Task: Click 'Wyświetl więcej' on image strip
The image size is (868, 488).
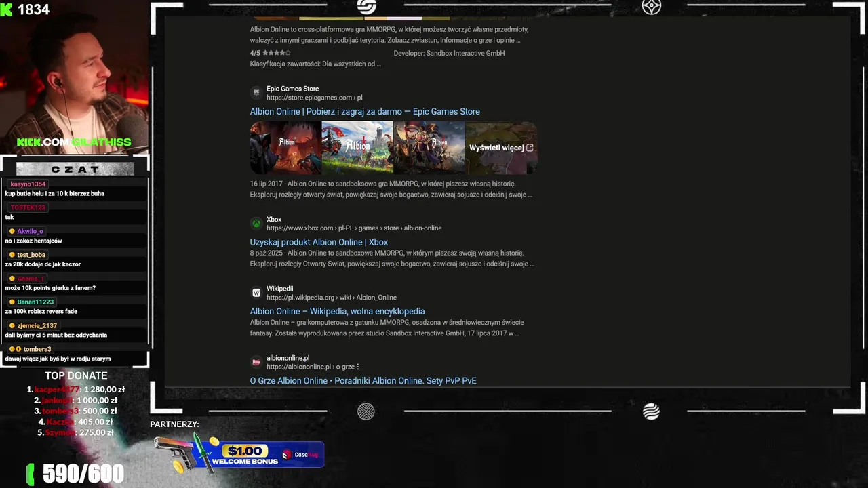Action: point(501,148)
